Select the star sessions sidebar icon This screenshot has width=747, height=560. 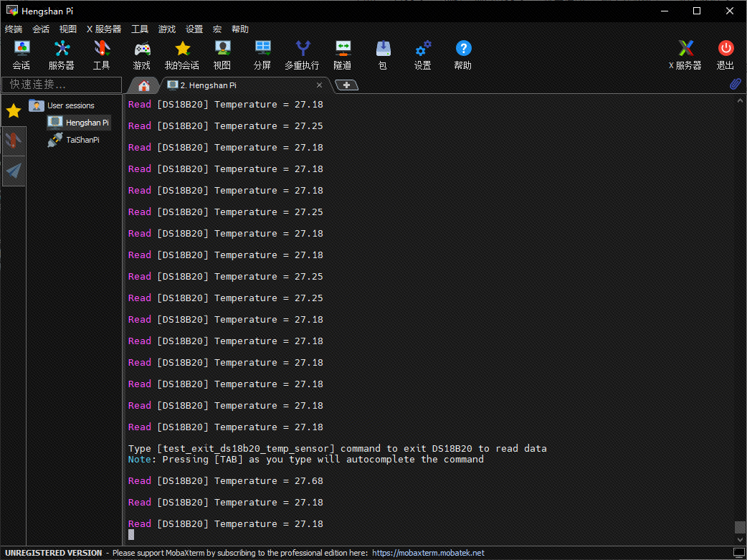pos(14,110)
